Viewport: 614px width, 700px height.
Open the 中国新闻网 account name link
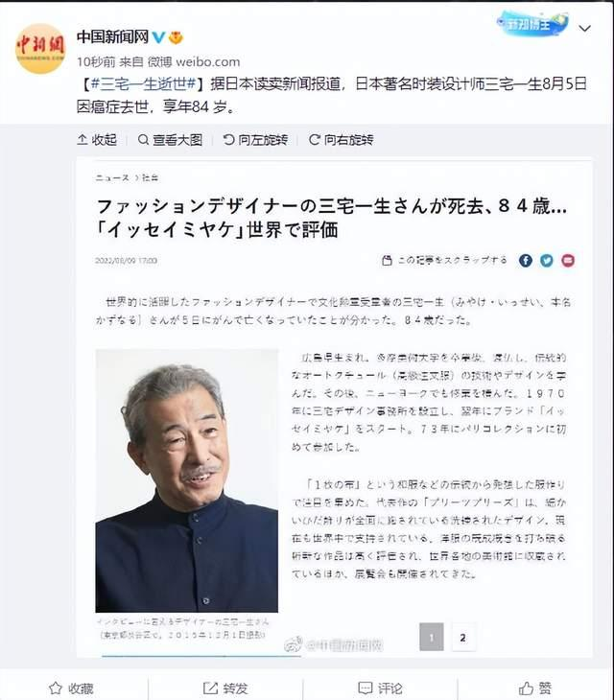112,36
